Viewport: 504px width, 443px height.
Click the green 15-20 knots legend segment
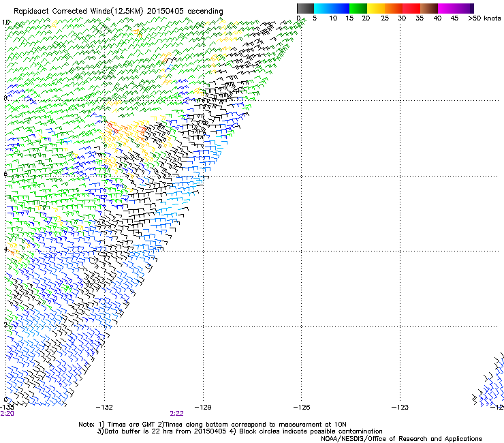click(x=358, y=8)
